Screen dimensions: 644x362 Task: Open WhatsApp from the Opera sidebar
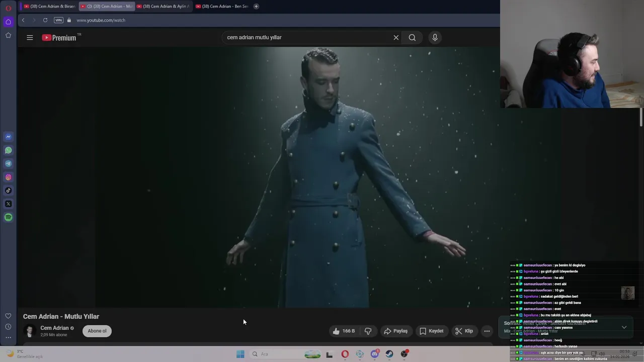8,150
